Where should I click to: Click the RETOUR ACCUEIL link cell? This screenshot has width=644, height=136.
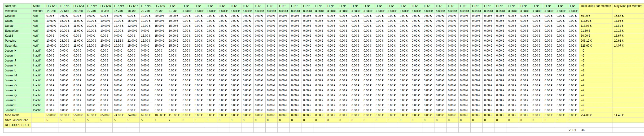point(17,125)
